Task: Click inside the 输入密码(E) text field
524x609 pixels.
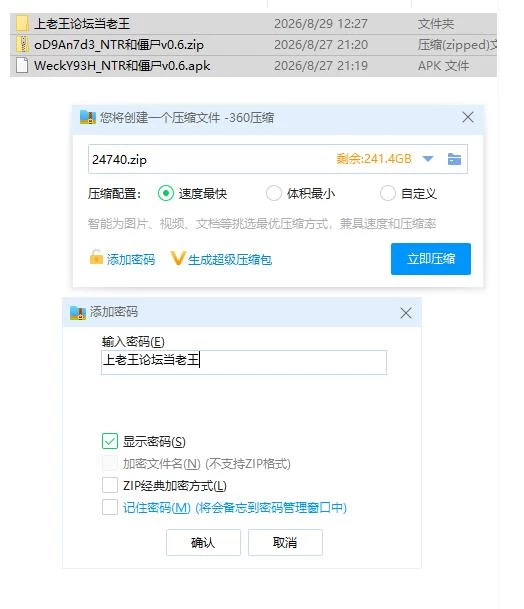Action: (x=244, y=362)
